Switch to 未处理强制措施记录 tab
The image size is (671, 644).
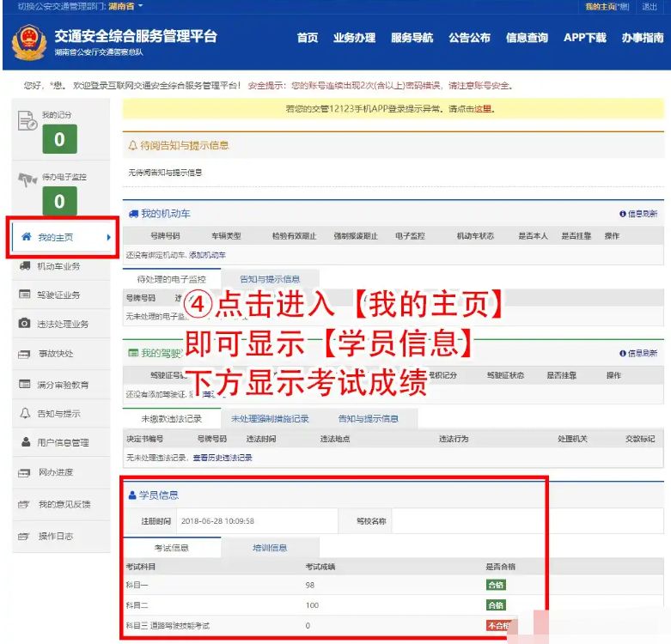(x=270, y=419)
